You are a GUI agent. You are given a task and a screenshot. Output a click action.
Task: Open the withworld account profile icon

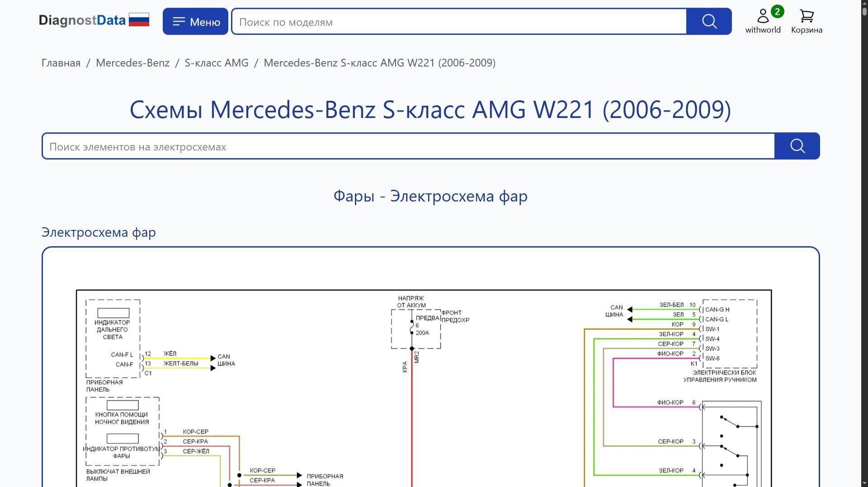(x=763, y=15)
